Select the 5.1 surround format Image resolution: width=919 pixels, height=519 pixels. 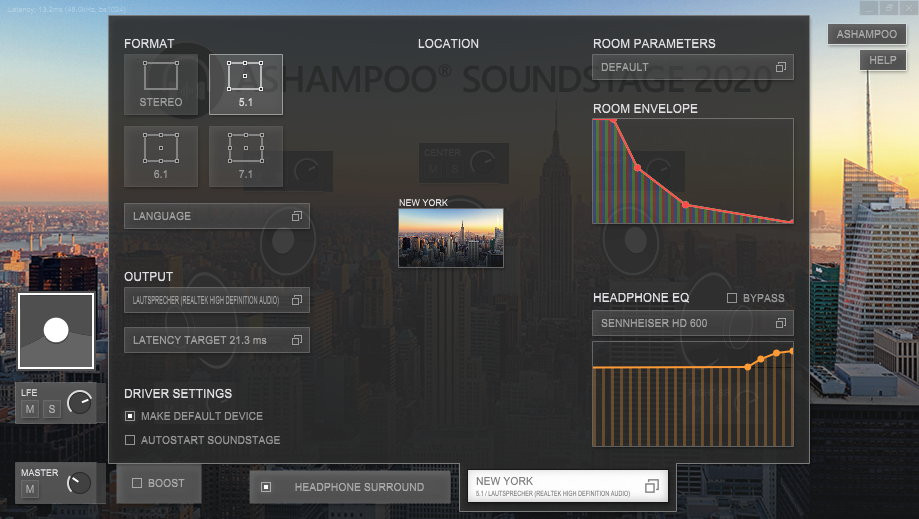pos(246,84)
